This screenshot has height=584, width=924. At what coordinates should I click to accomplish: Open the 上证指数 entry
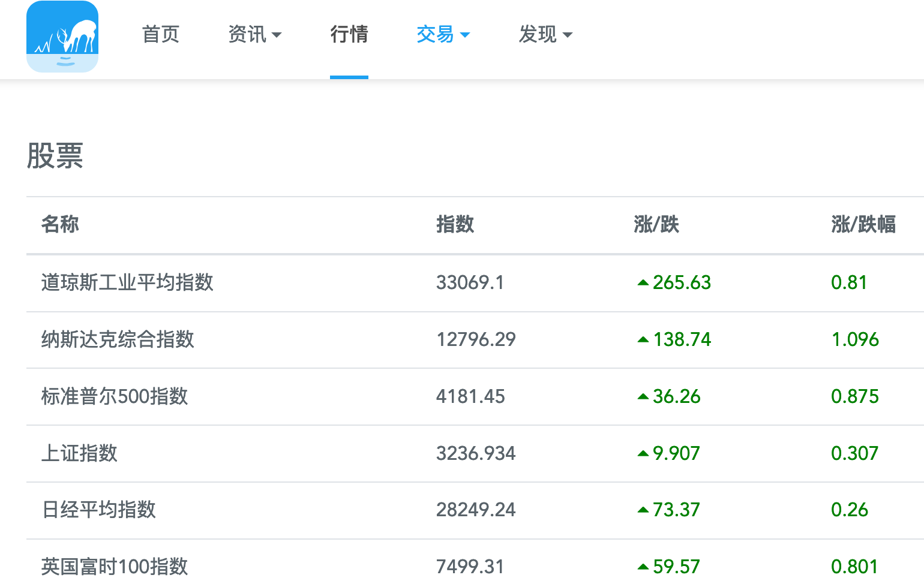pos(79,453)
